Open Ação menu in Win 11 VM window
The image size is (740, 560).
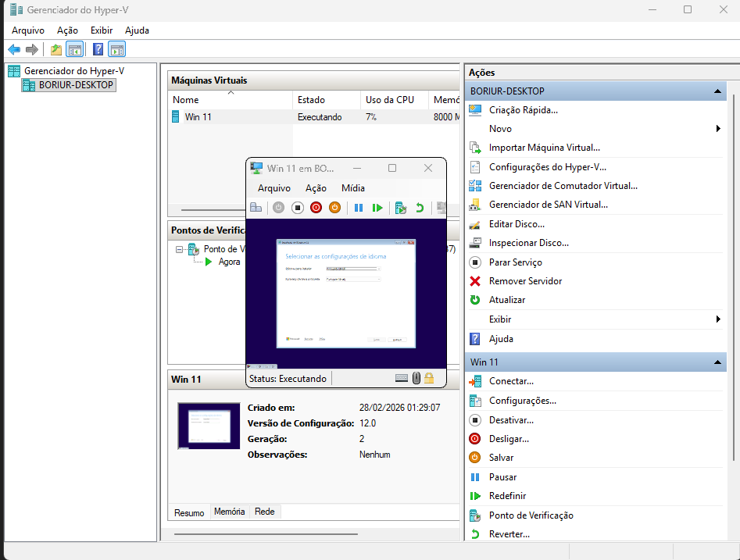tap(316, 187)
